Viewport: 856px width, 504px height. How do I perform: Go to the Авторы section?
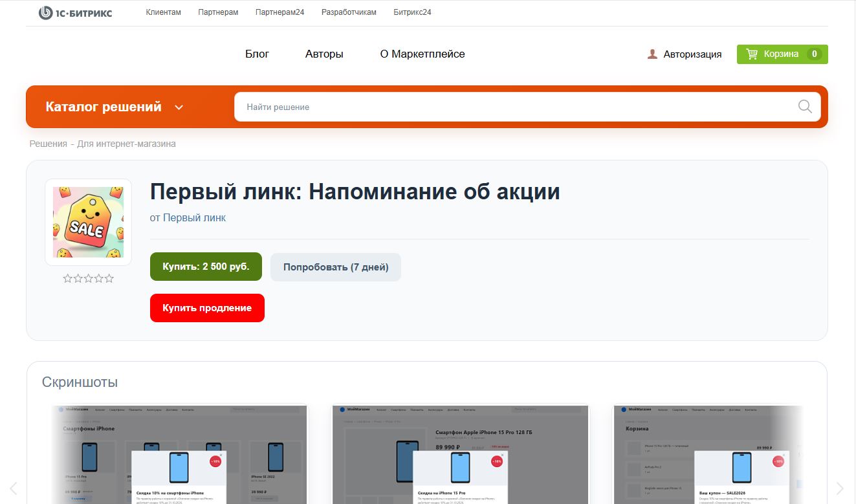tap(324, 54)
